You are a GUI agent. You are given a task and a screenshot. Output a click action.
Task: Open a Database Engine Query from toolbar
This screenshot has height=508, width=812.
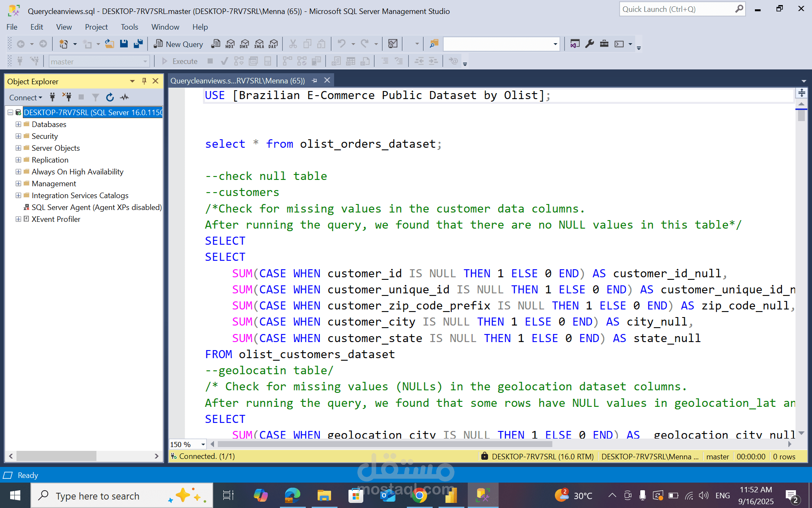(216, 44)
